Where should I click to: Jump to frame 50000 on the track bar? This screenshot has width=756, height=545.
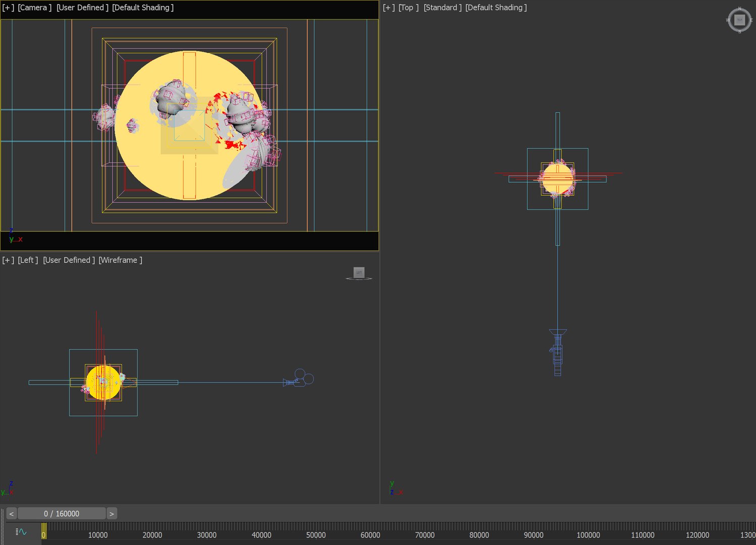(316, 535)
